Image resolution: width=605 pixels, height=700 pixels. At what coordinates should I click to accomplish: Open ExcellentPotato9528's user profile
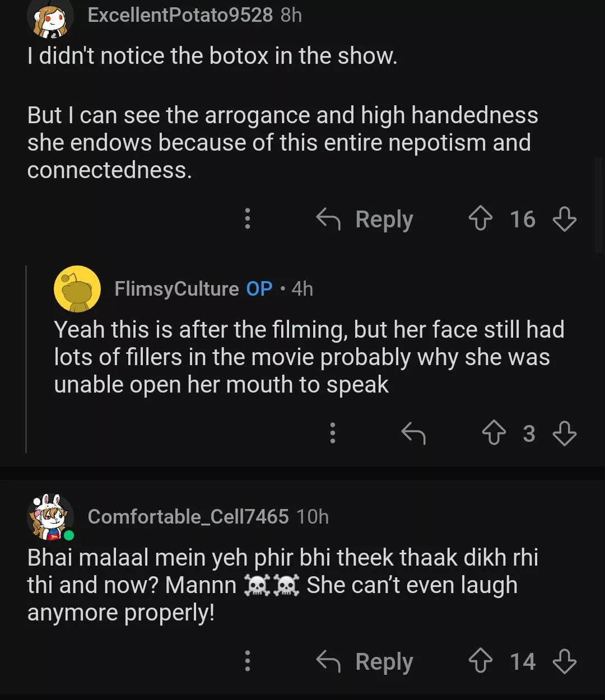click(x=180, y=15)
